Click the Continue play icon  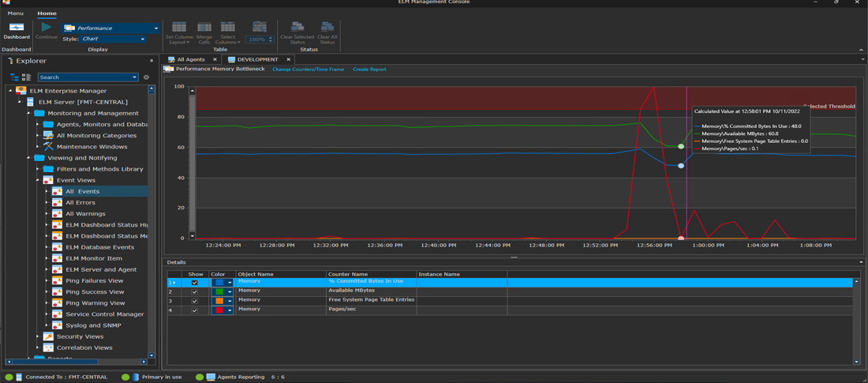(47, 27)
